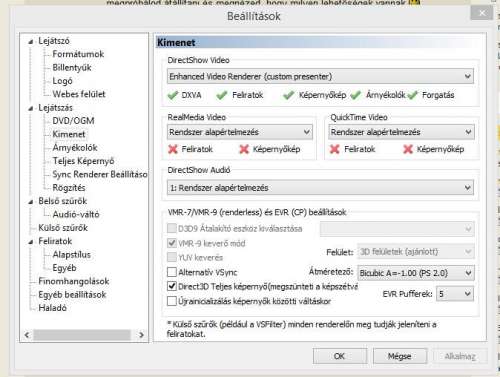Image resolution: width=500 pixels, height=377 pixels.
Task: Click the tree's right scroll arrow
Action: 141,335
